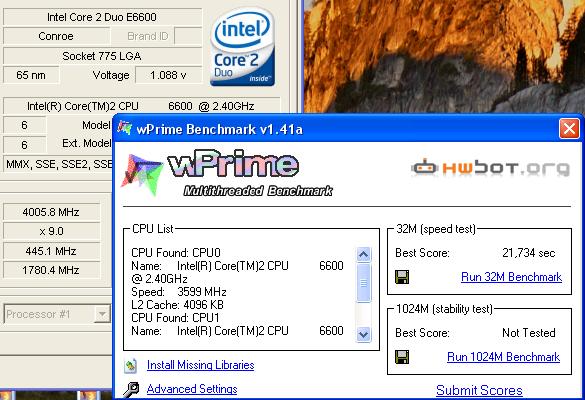This screenshot has height=400, width=585.
Task: Click the '21,734 sec' best score
Action: (x=529, y=253)
